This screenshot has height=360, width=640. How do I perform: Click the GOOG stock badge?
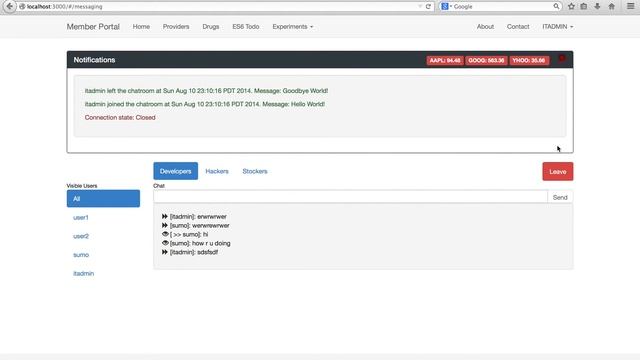click(486, 60)
